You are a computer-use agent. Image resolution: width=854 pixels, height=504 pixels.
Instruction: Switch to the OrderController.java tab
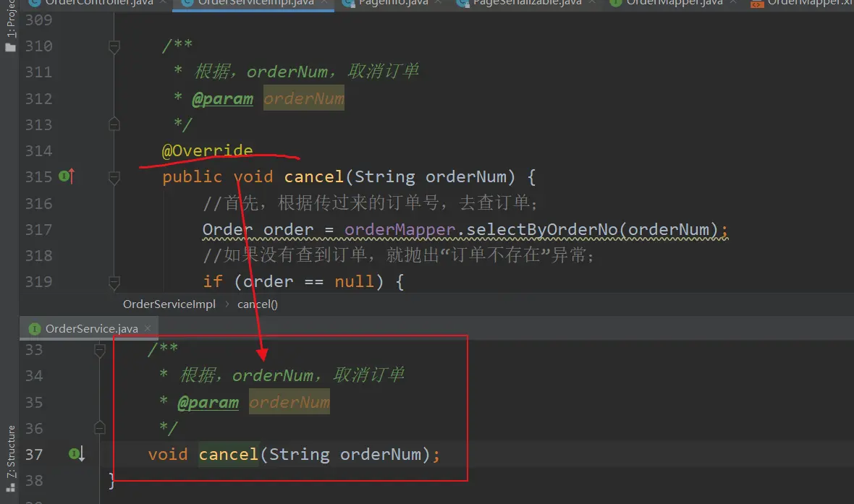(97, 4)
